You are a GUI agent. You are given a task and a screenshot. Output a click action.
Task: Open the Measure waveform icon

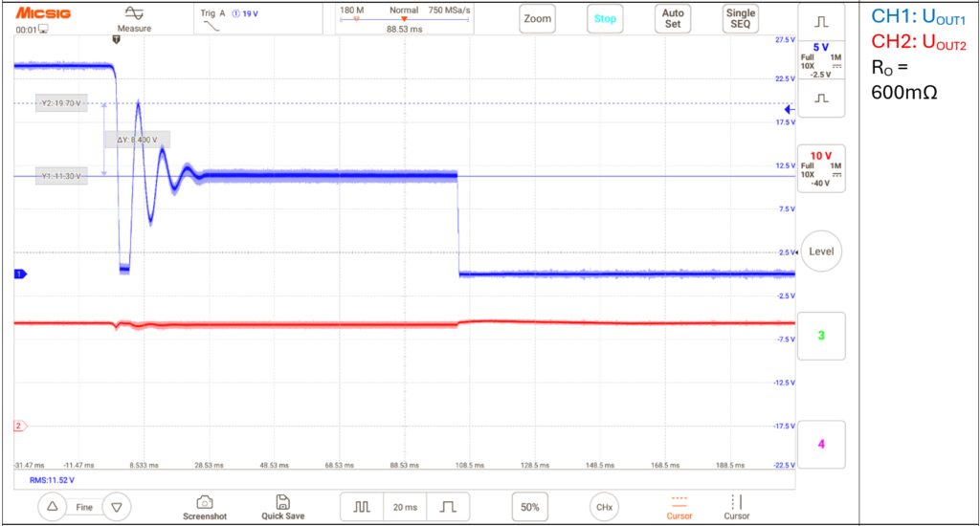point(134,13)
